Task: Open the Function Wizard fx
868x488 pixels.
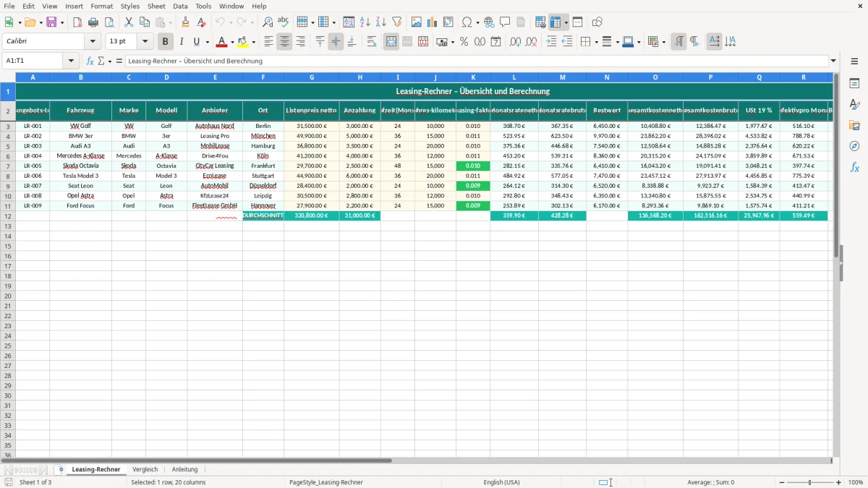Action: 90,61
